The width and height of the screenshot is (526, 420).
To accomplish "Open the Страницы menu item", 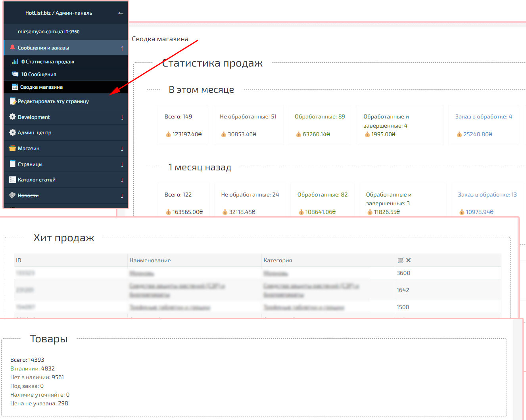I will [30, 164].
